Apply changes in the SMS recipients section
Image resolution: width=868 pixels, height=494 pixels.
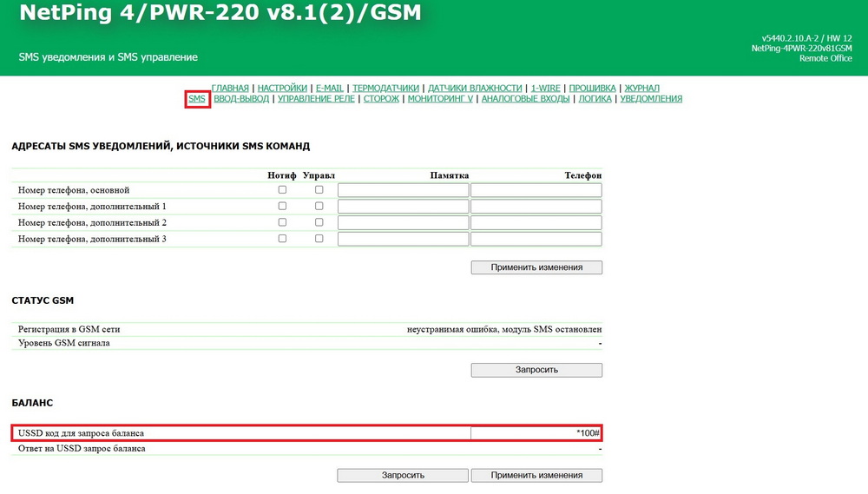(x=536, y=267)
